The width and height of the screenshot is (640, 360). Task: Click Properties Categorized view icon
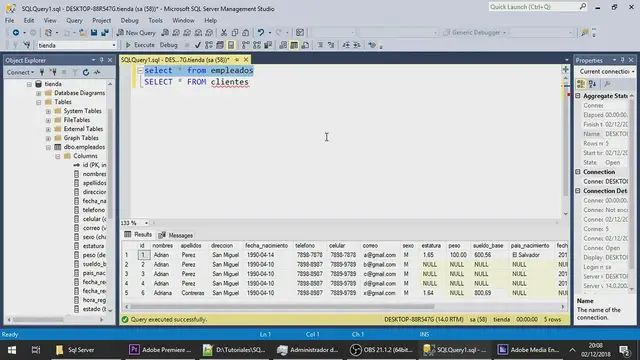pyautogui.click(x=581, y=84)
